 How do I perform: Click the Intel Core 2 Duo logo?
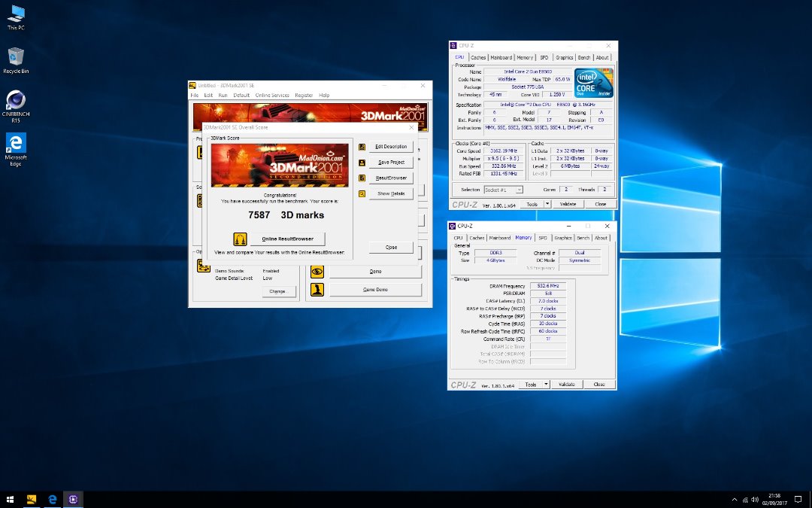[594, 83]
